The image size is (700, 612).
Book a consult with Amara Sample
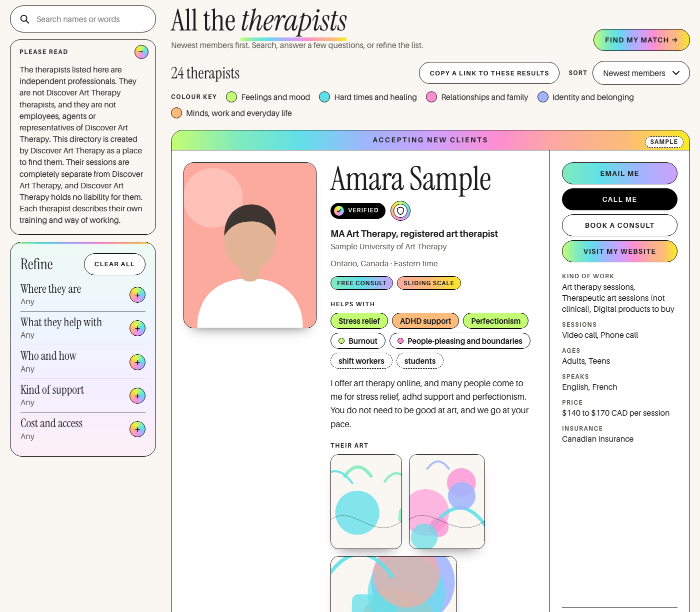[619, 225]
